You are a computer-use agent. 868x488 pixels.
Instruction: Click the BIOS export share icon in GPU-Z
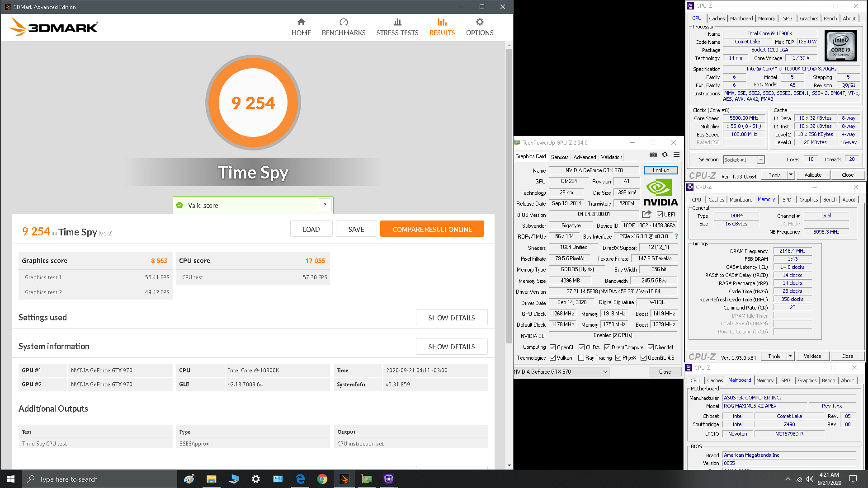coord(647,214)
